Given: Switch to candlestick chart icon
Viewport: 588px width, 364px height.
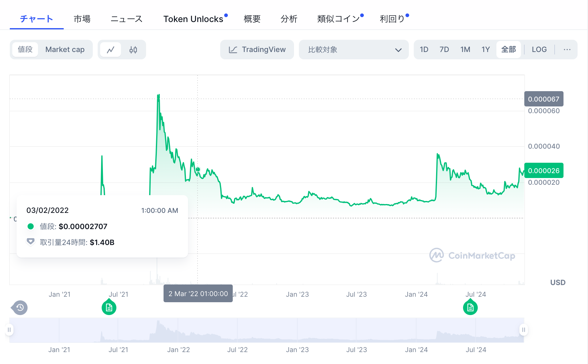Looking at the screenshot, I should point(133,50).
